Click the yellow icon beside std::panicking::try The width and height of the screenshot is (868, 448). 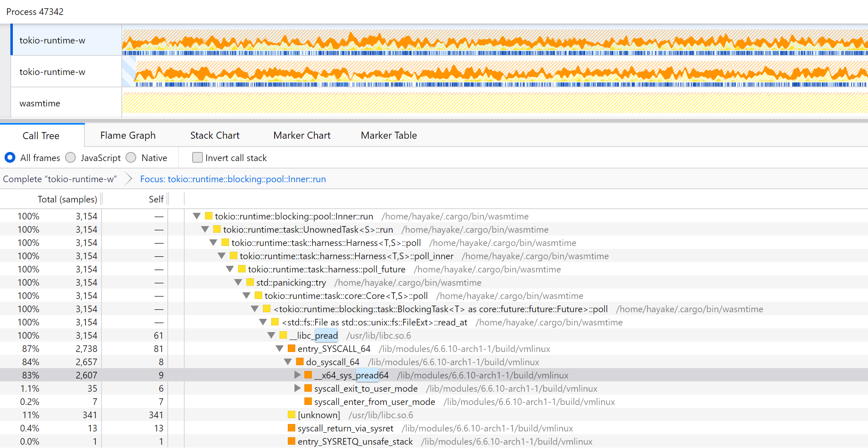point(250,282)
